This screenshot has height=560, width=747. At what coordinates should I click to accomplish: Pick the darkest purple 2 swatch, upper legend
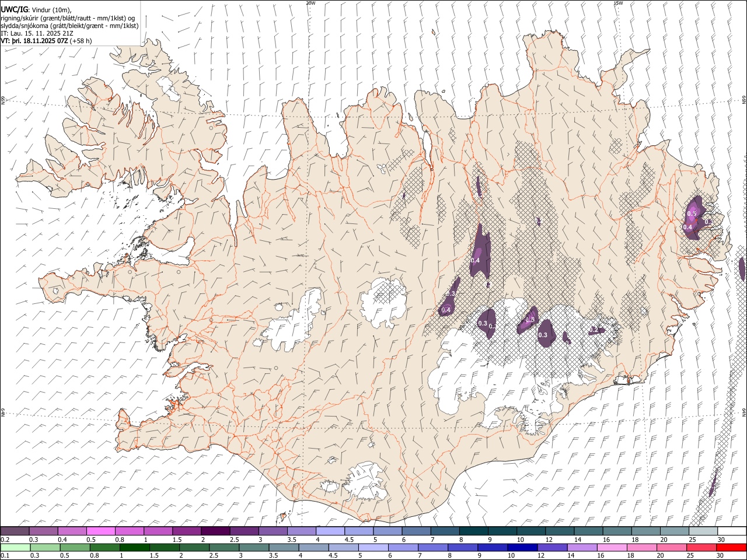215,531
